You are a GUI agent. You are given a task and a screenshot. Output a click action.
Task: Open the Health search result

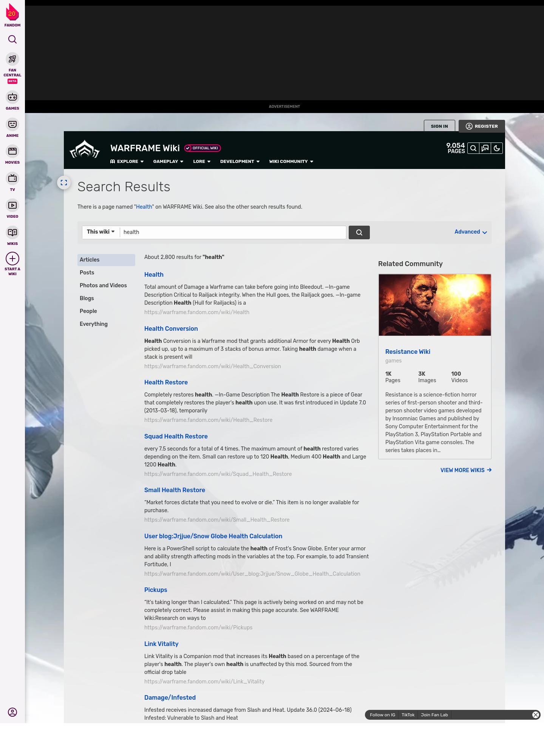(154, 274)
